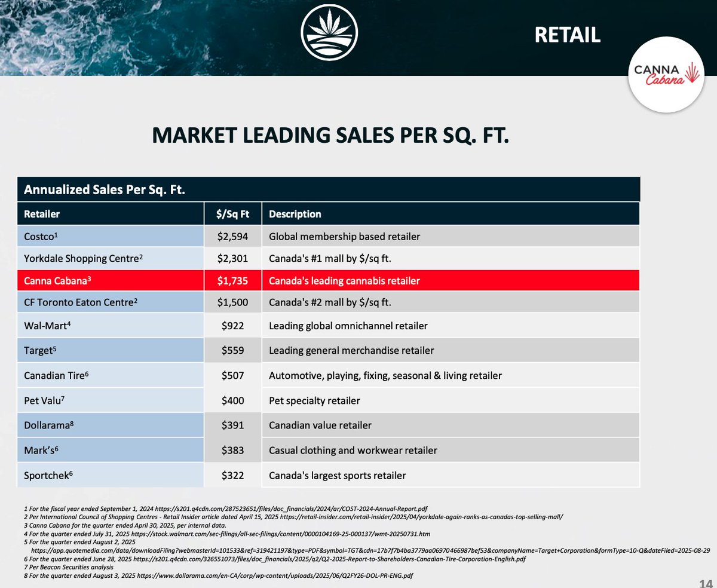Click the 'Automotive, playing, fixing' description
717x588 pixels.
click(x=385, y=376)
